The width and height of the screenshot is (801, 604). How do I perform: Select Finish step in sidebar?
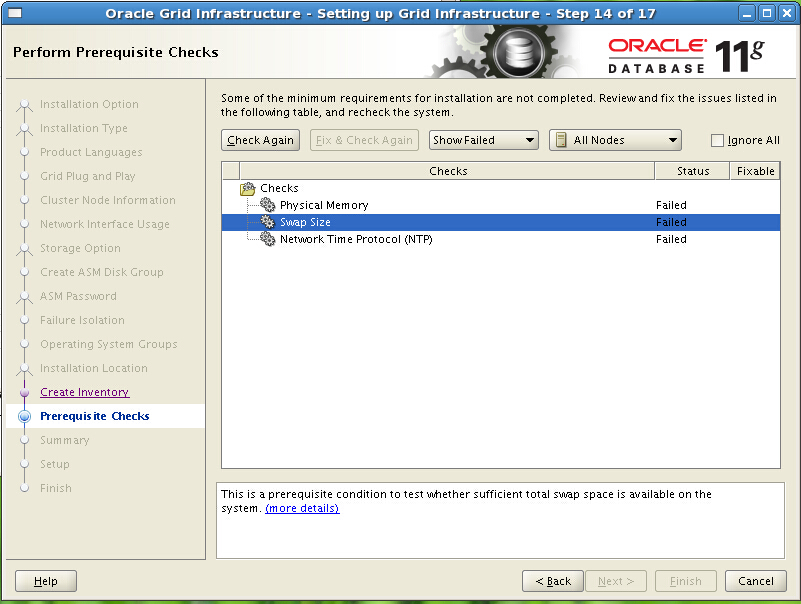[x=56, y=488]
